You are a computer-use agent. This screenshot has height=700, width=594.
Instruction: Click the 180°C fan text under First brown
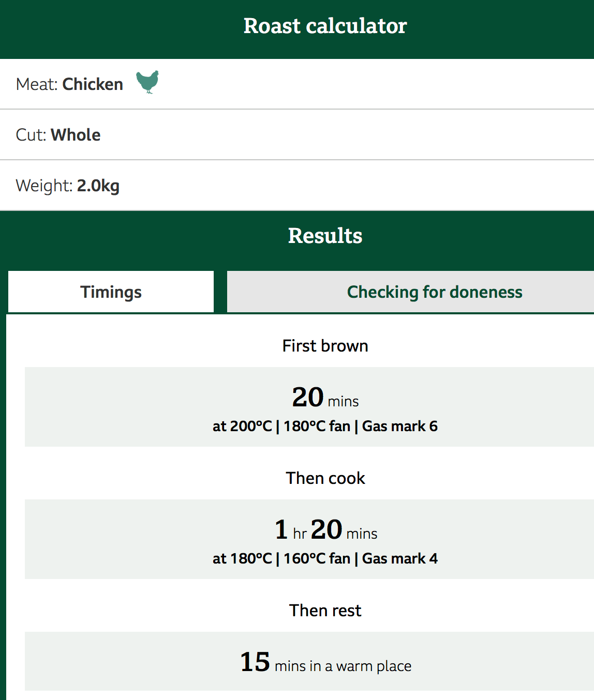point(317,427)
